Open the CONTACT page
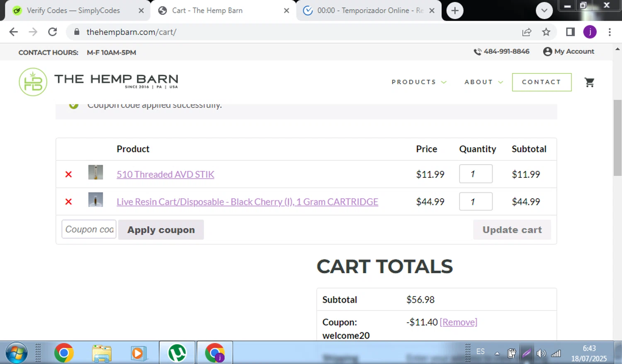Image resolution: width=622 pixels, height=364 pixels. pos(542,82)
